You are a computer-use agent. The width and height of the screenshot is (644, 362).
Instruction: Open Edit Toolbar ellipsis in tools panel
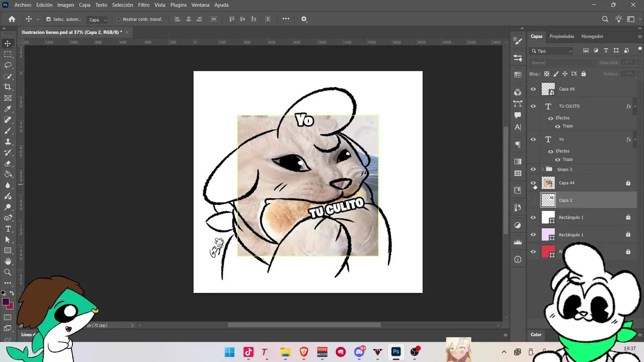(x=8, y=283)
